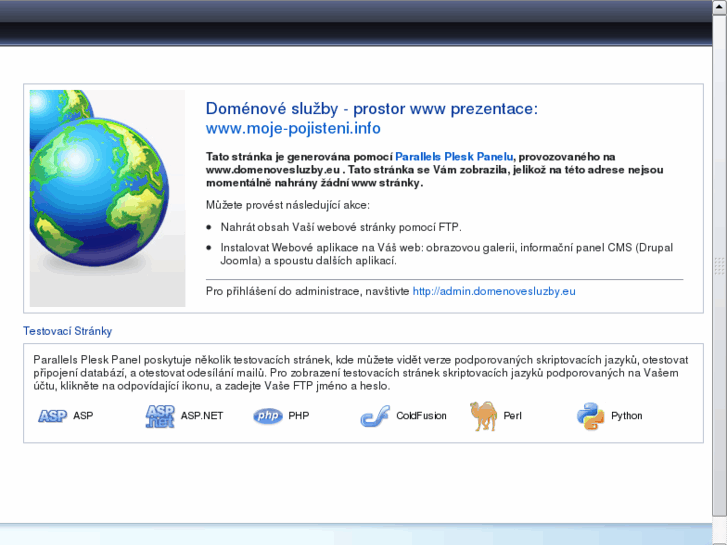This screenshot has width=727, height=545.
Task: Click the 'Nahrát obsah Vaší webové stránky' bullet
Action: pos(341,227)
